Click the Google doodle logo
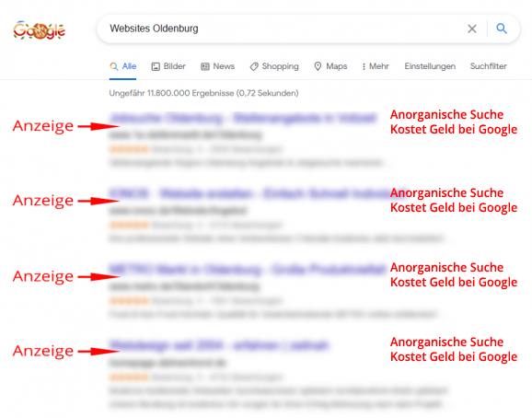 (39, 30)
